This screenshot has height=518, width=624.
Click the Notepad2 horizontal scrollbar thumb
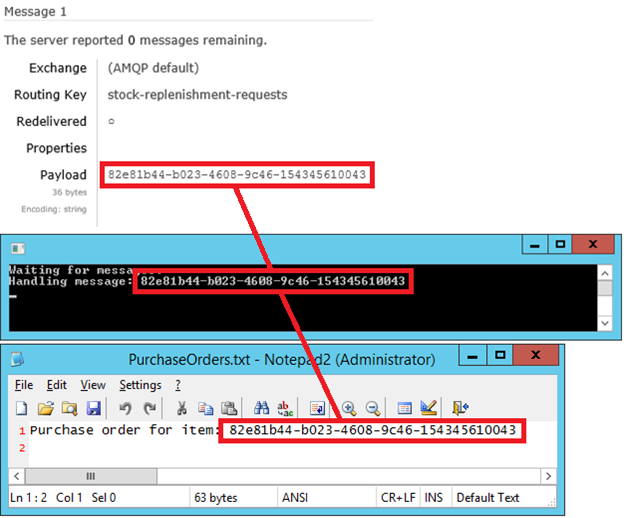pos(89,476)
